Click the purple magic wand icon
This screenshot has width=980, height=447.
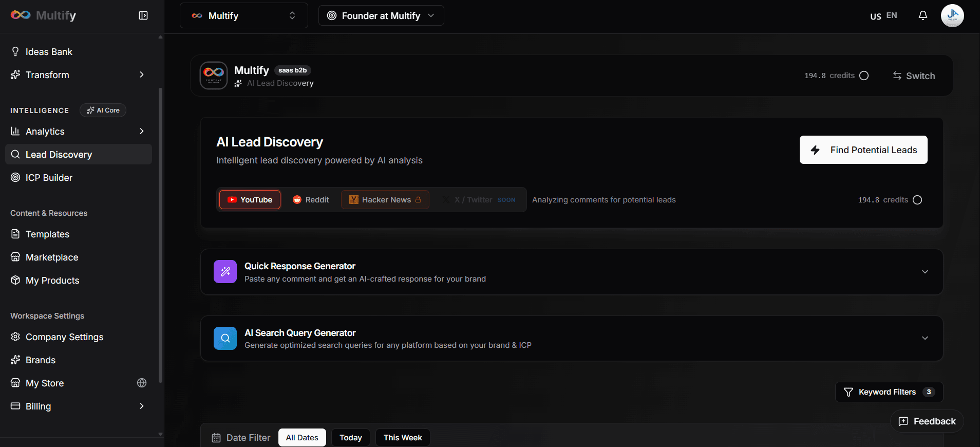[225, 272]
